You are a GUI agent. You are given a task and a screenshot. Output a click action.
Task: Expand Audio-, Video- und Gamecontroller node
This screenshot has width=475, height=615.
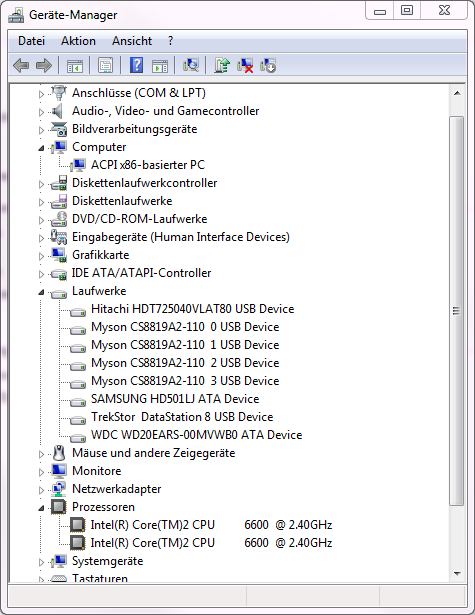pos(41,112)
